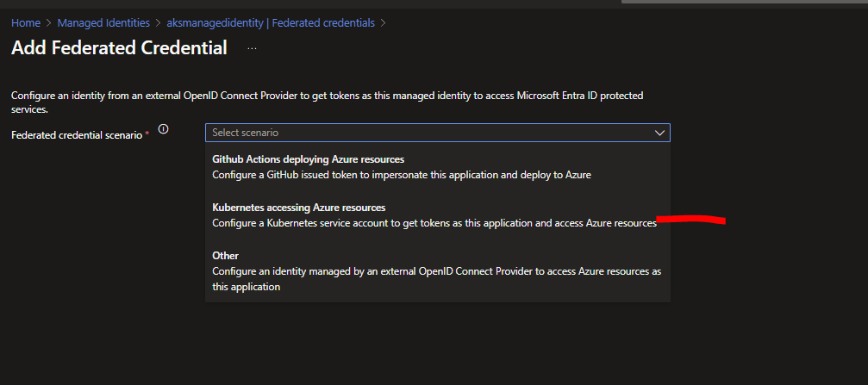Viewport: 868px width, 385px height.
Task: Click the Select scenario combo box field
Action: (437, 133)
